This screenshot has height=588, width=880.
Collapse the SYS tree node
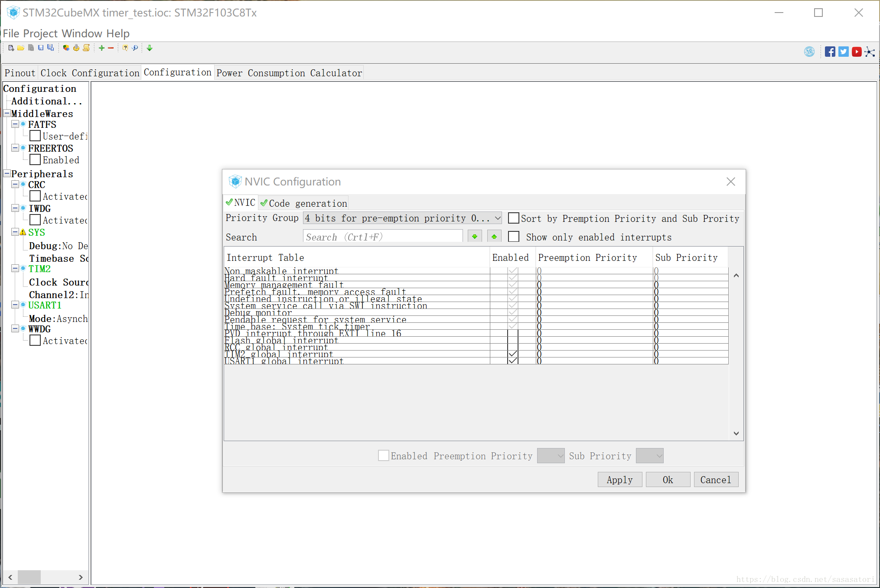coord(15,232)
